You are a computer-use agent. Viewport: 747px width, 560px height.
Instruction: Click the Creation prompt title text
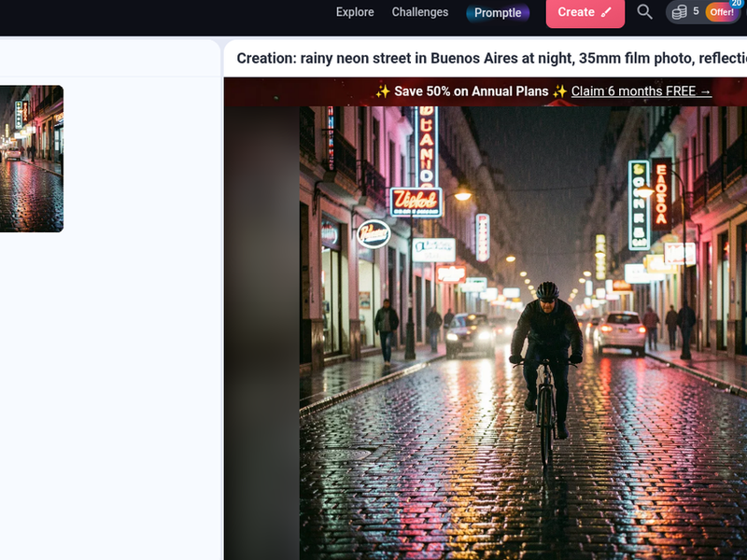point(491,58)
